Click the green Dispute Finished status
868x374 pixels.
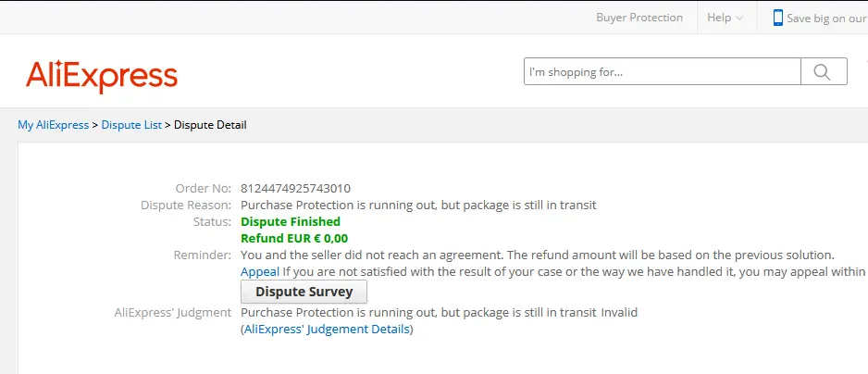coord(291,221)
